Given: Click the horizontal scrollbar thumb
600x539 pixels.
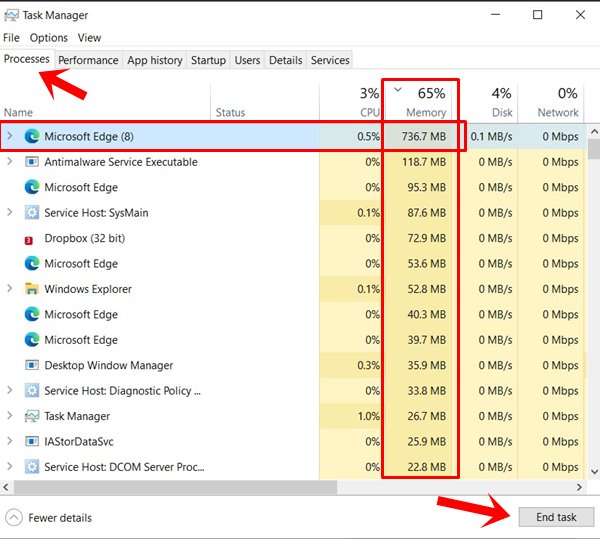Looking at the screenshot, I should (x=175, y=487).
